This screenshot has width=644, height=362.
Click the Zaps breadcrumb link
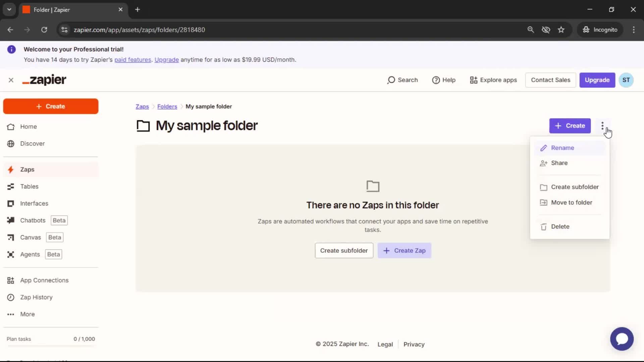142,107
